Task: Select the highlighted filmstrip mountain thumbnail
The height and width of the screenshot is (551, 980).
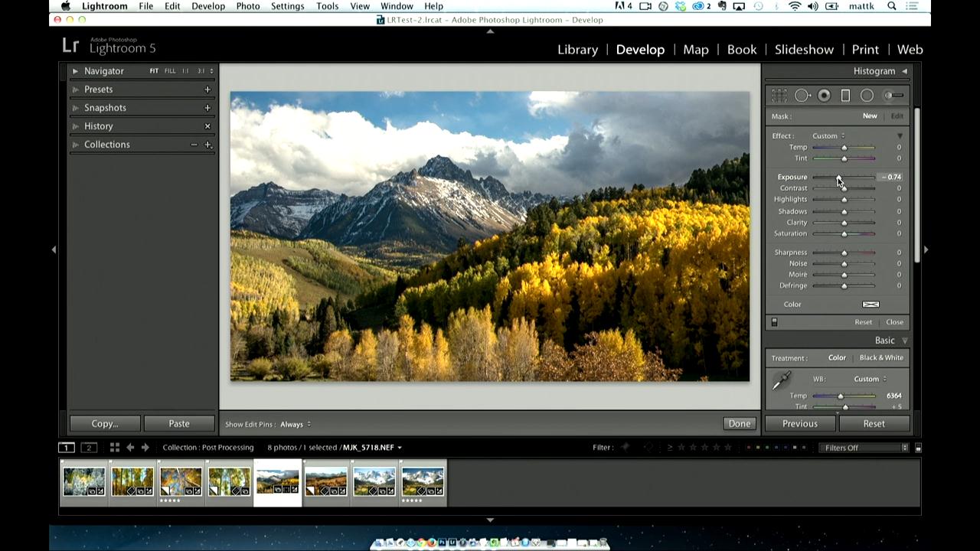Action: point(277,482)
